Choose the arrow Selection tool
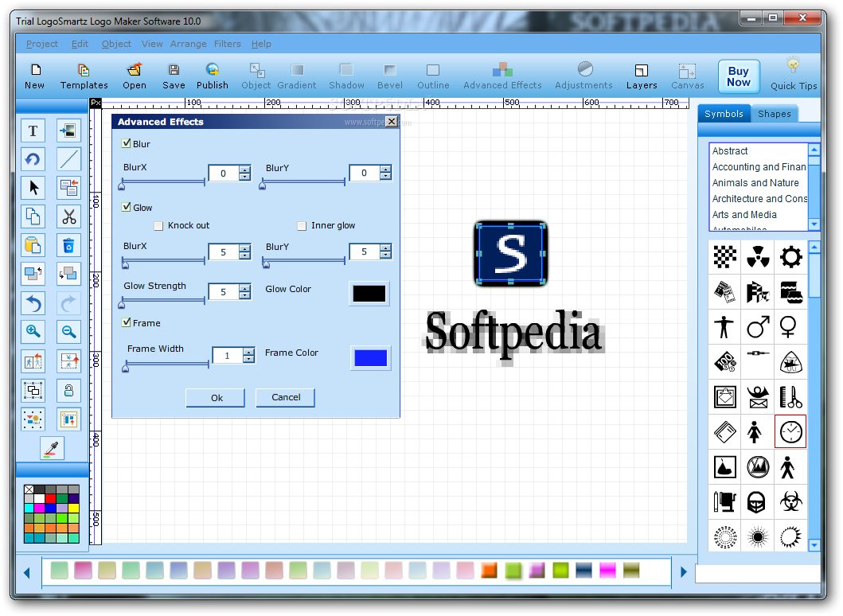This screenshot has height=616, width=843. 33,188
